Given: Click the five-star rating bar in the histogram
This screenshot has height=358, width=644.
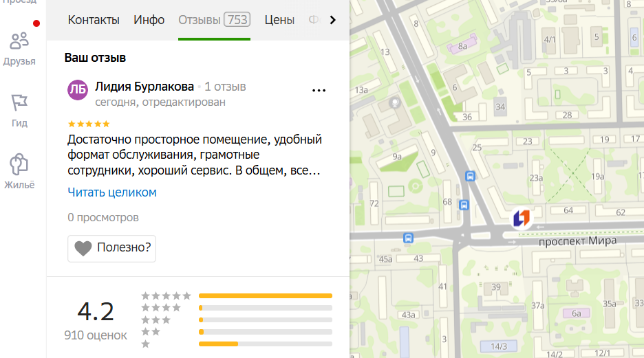Looking at the screenshot, I should tap(266, 295).
